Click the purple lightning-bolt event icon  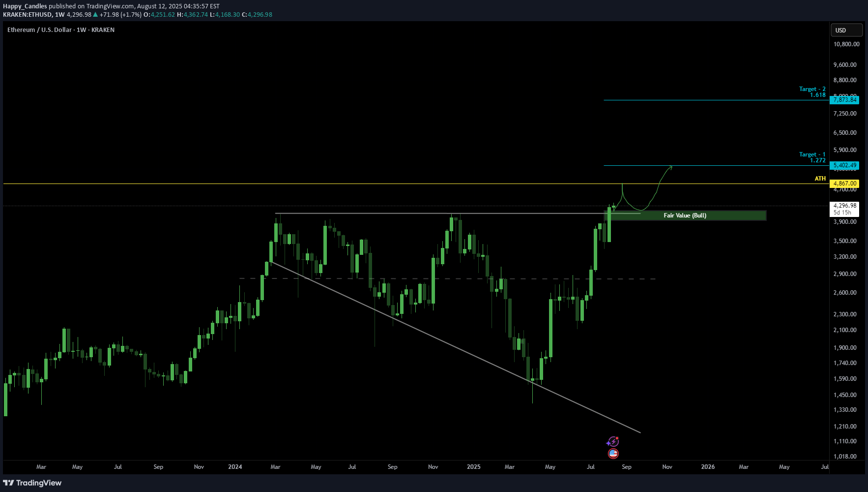(613, 441)
